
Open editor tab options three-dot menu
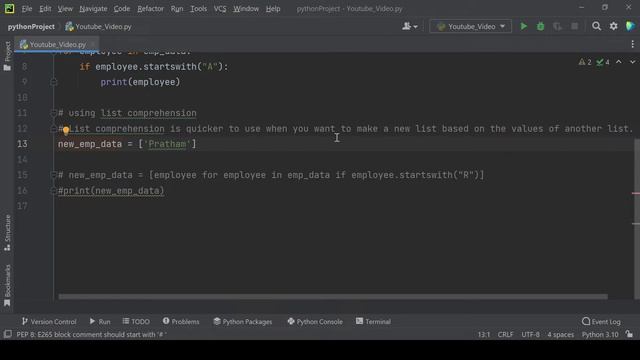pos(632,44)
